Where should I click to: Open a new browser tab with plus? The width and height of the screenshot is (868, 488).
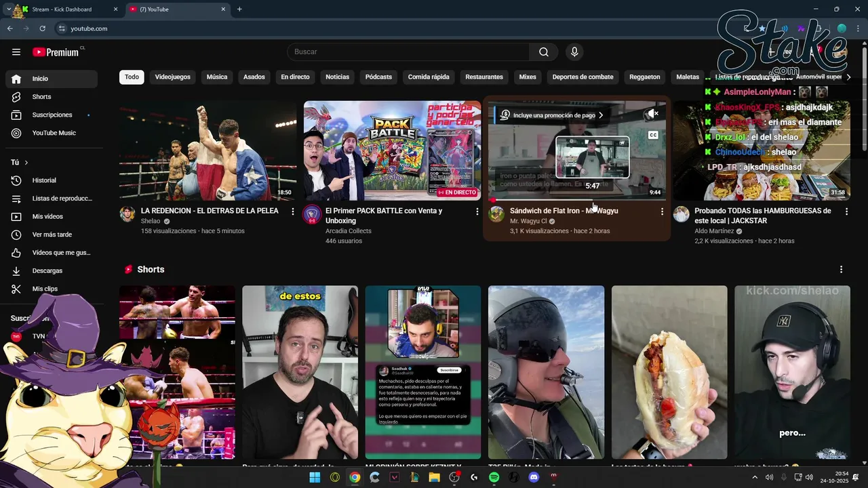click(239, 9)
